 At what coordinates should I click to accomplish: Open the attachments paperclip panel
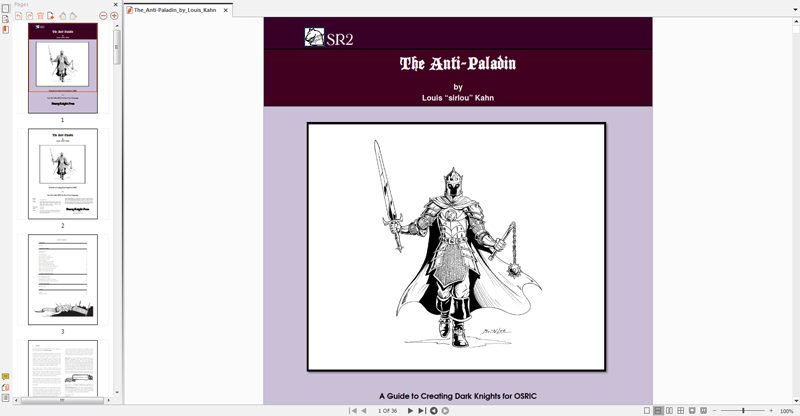click(6, 387)
